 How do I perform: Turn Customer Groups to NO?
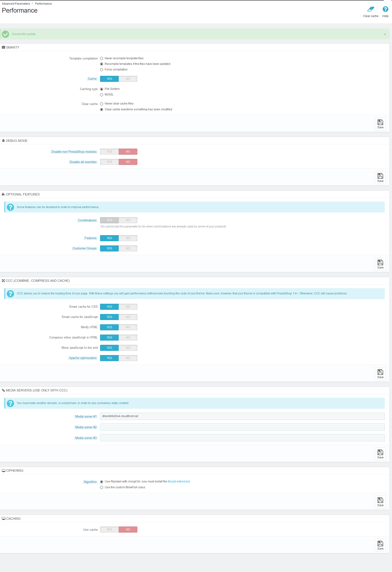[128, 248]
